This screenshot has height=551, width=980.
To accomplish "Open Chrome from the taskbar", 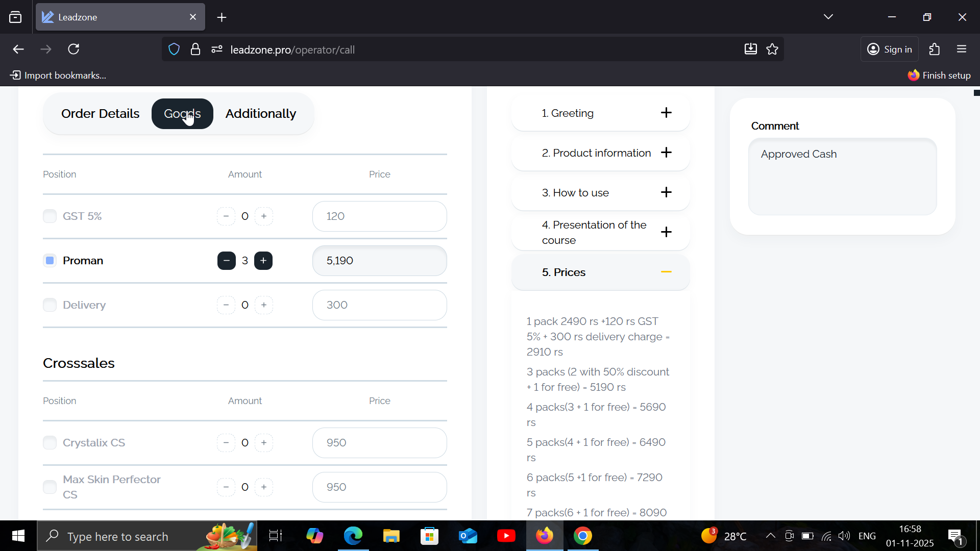I will tap(582, 536).
